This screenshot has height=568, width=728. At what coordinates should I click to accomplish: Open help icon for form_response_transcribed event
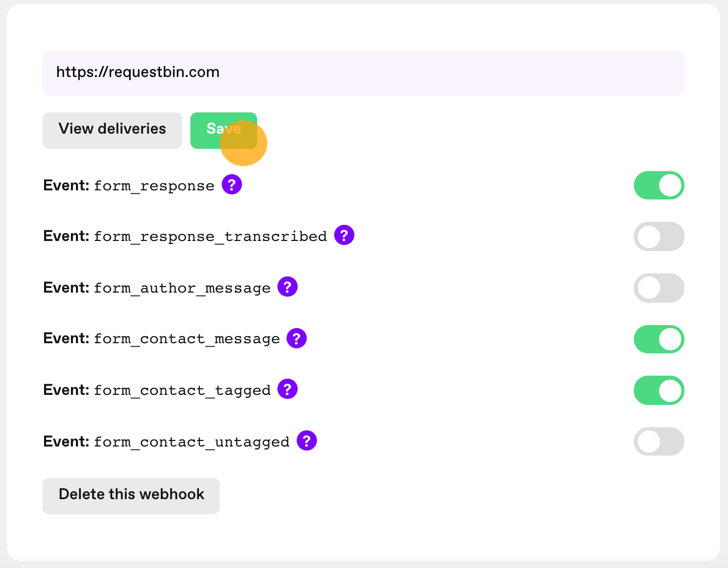(344, 235)
